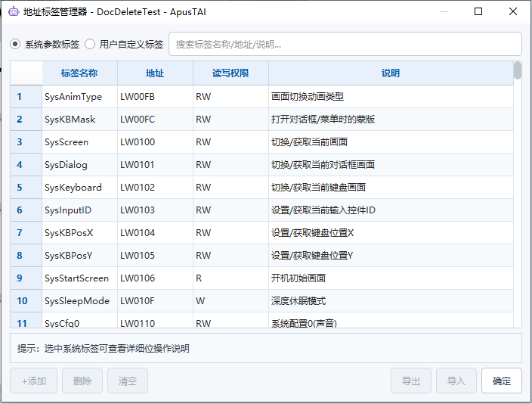The image size is (532, 404).
Task: Select row header number 8
Action: (26, 256)
